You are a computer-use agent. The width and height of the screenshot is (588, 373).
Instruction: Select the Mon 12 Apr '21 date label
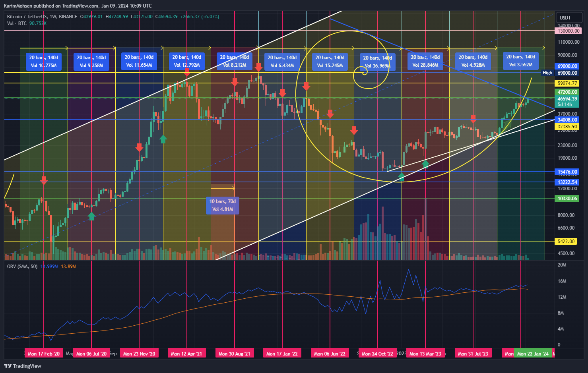(186, 354)
